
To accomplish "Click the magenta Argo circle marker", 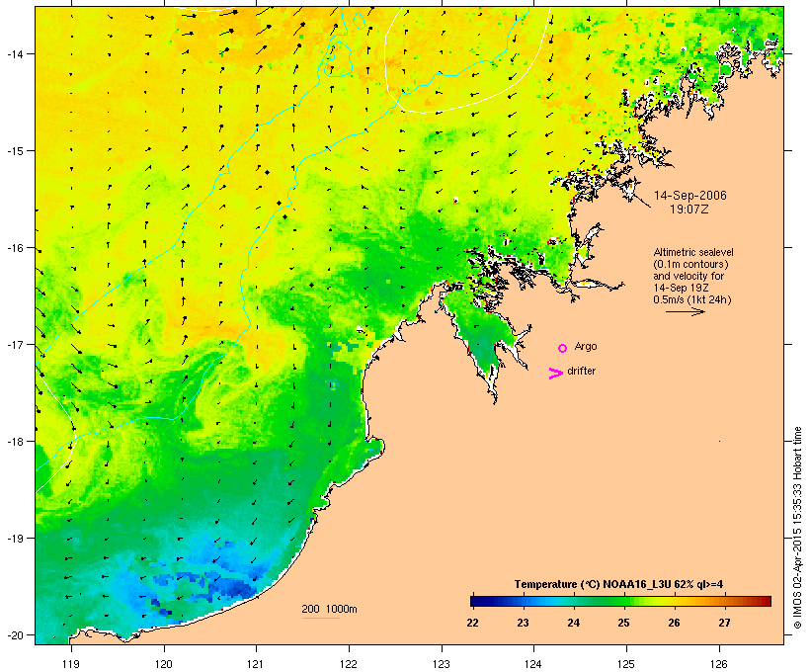I will click(563, 348).
